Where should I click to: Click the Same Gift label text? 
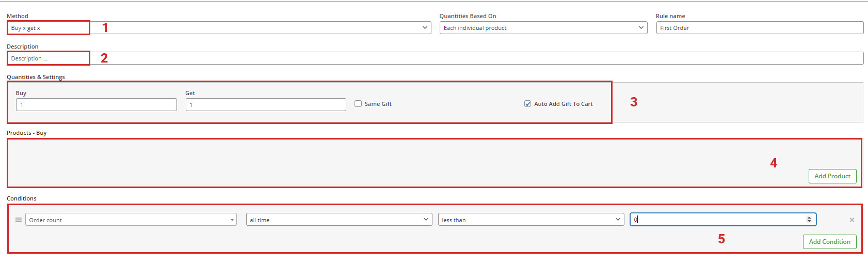pos(378,104)
